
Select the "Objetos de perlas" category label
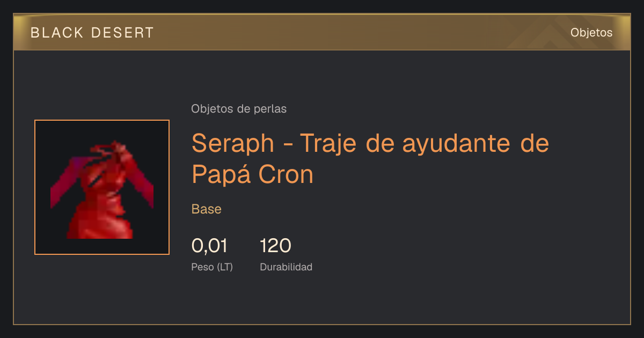pos(239,109)
